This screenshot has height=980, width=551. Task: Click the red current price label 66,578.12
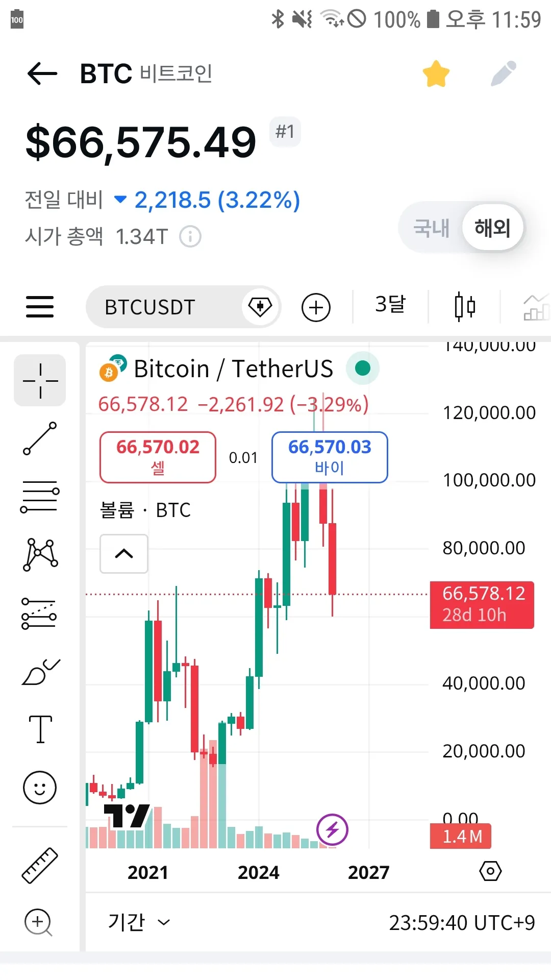(482, 604)
